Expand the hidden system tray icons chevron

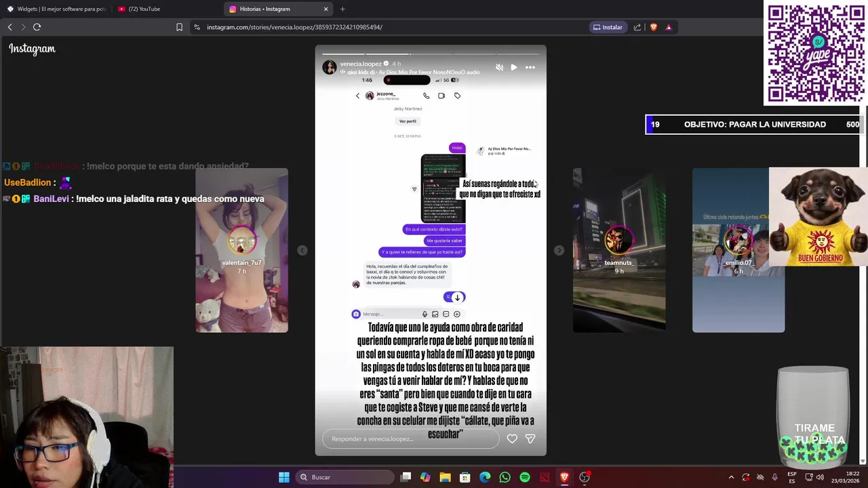[731, 477]
